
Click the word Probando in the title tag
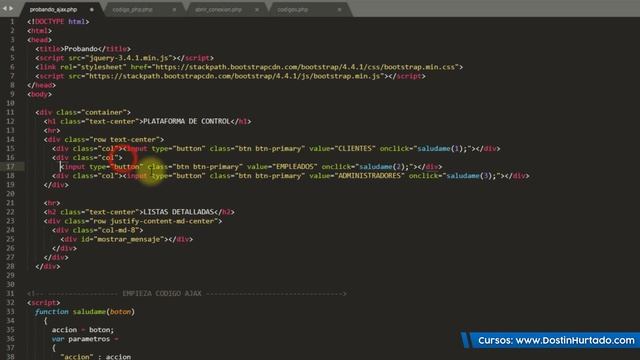81,49
